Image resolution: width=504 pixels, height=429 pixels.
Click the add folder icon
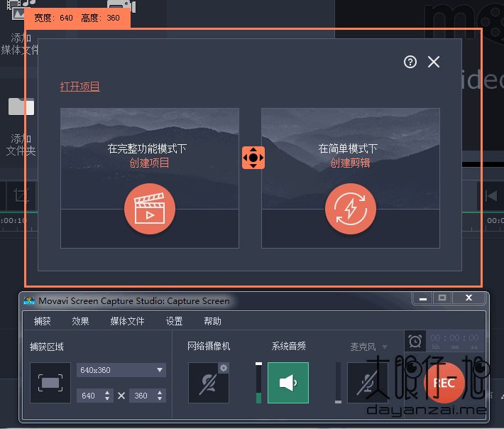21,107
